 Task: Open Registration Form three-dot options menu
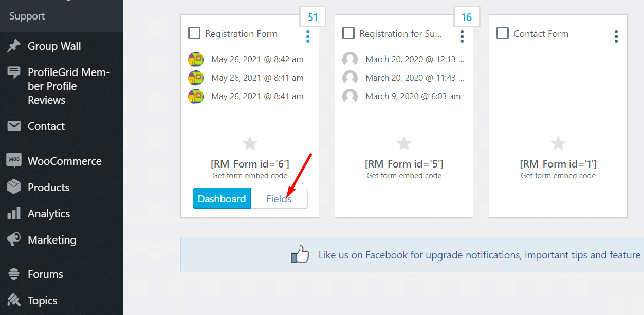coord(308,36)
